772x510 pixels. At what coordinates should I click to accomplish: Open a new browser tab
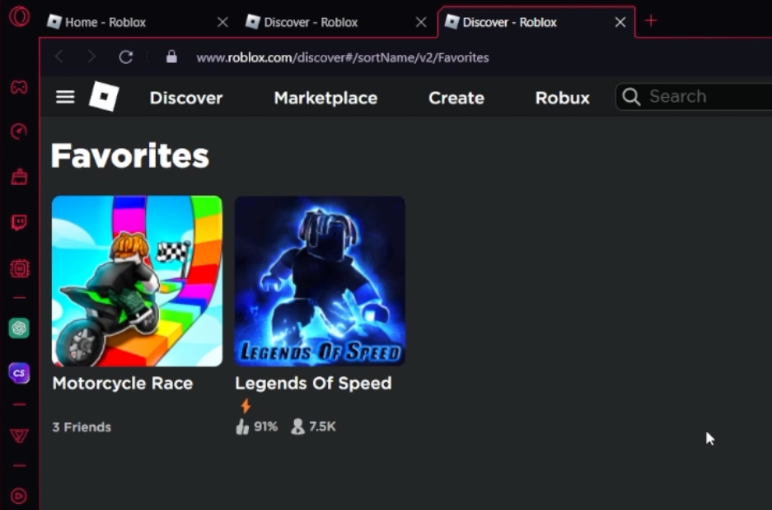tap(651, 21)
